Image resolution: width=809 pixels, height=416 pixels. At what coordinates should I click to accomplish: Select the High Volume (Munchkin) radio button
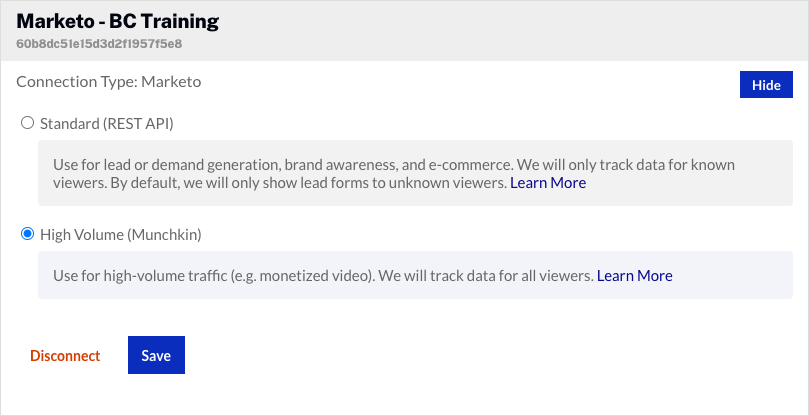[28, 234]
